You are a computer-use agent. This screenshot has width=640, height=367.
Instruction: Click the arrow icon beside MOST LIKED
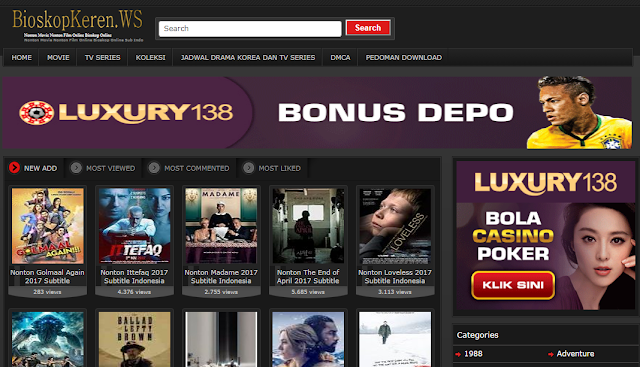coord(249,168)
